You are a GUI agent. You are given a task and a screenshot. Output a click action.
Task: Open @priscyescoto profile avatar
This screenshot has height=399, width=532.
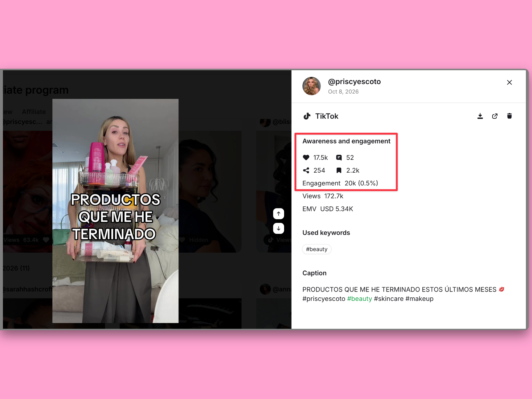[x=311, y=86]
